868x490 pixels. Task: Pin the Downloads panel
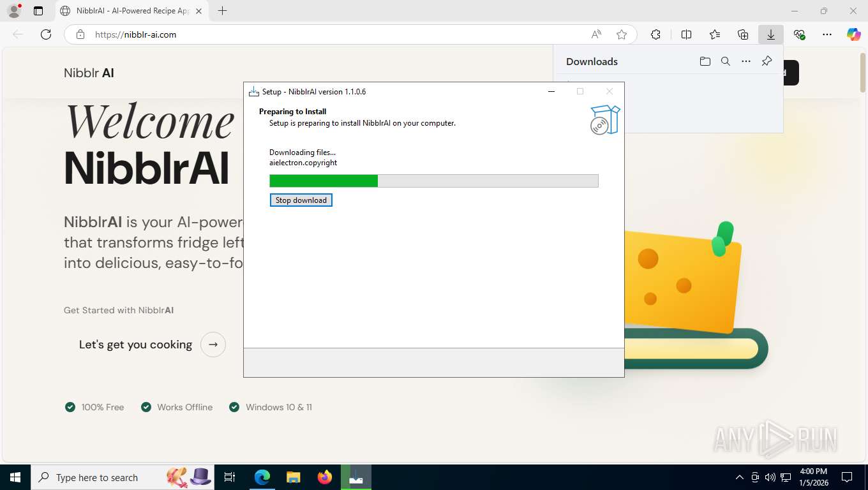tap(767, 61)
